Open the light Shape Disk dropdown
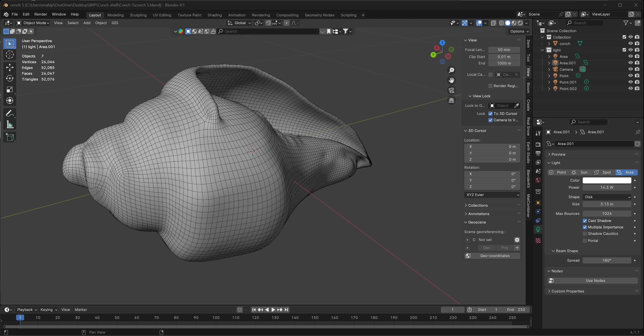644x336 pixels. pyautogui.click(x=607, y=197)
